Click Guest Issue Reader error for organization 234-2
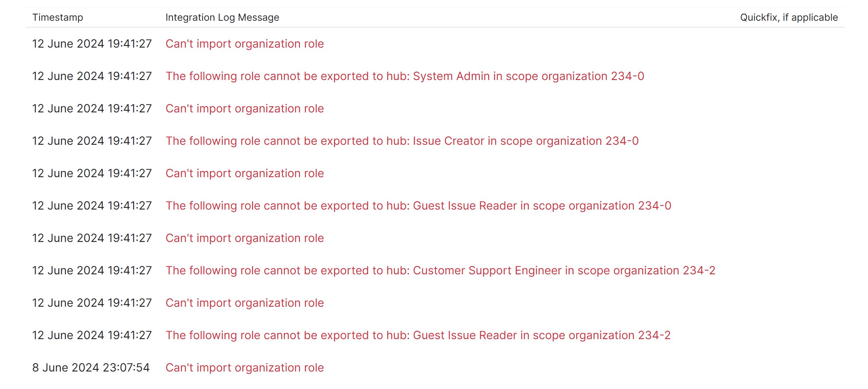 [418, 335]
